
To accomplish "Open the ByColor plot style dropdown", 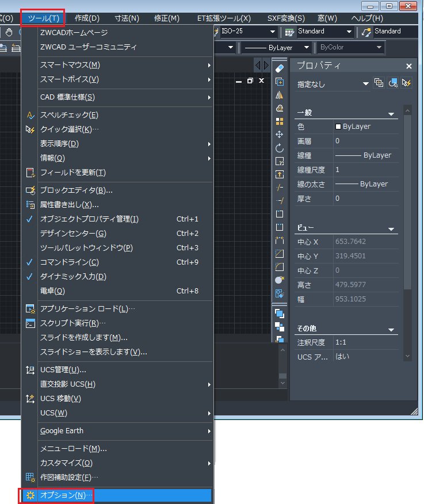I will (379, 47).
